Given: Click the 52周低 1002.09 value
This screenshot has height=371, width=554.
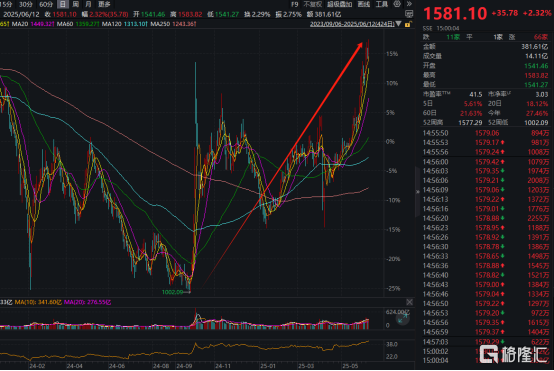Looking at the screenshot, I should click(x=536, y=123).
